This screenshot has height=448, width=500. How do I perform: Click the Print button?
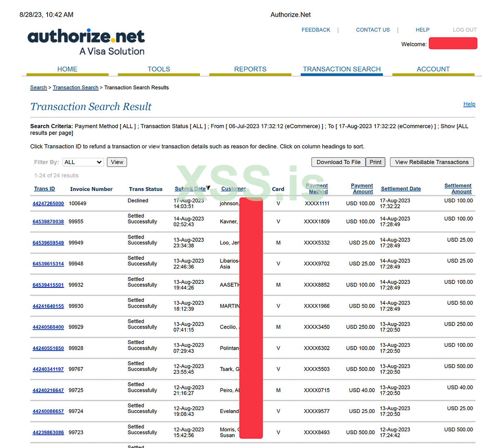pos(375,162)
